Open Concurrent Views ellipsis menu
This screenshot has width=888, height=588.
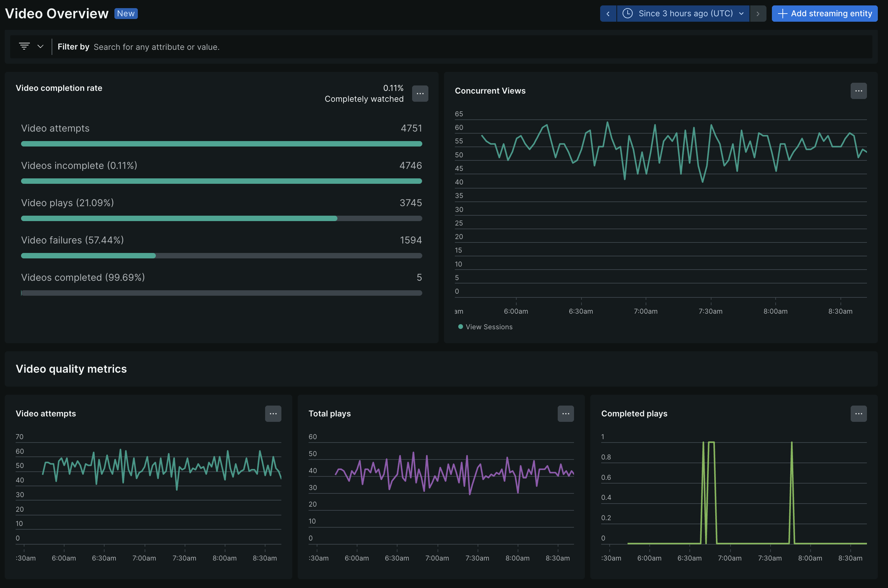[x=858, y=91]
